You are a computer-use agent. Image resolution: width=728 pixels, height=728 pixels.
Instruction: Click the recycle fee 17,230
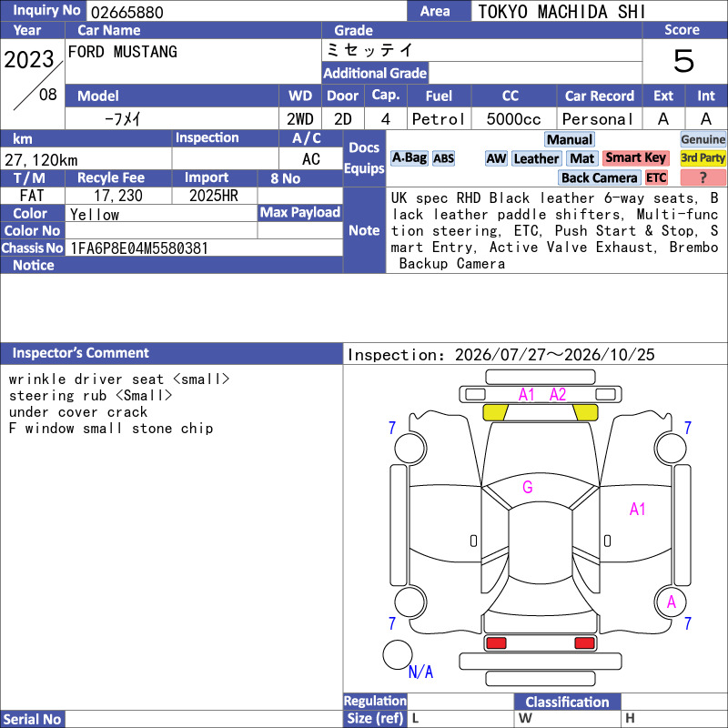pyautogui.click(x=118, y=196)
